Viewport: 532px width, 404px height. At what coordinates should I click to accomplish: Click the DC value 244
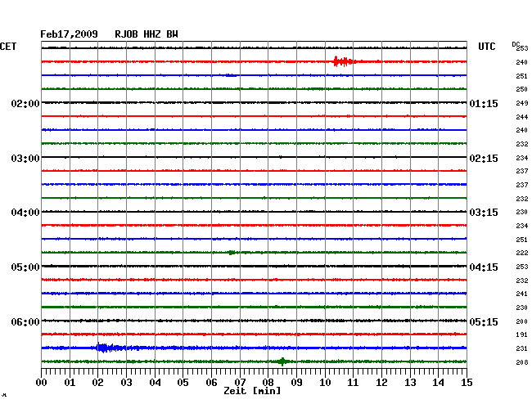522,117
